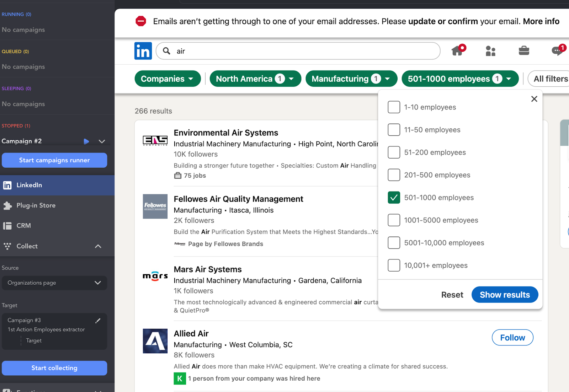The image size is (569, 392).
Task: Click the CRM sidebar icon
Action: coord(7,226)
